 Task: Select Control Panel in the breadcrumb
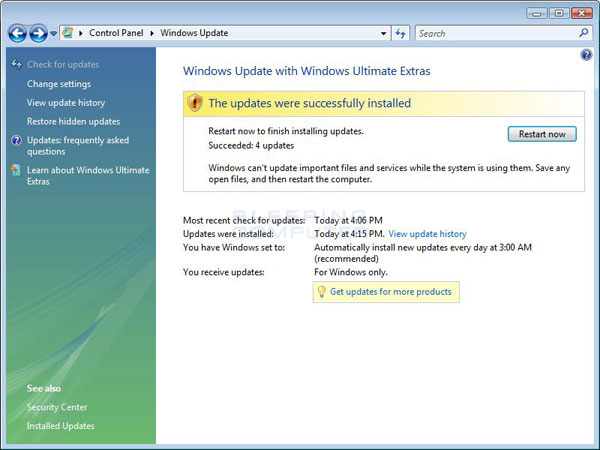click(x=116, y=33)
